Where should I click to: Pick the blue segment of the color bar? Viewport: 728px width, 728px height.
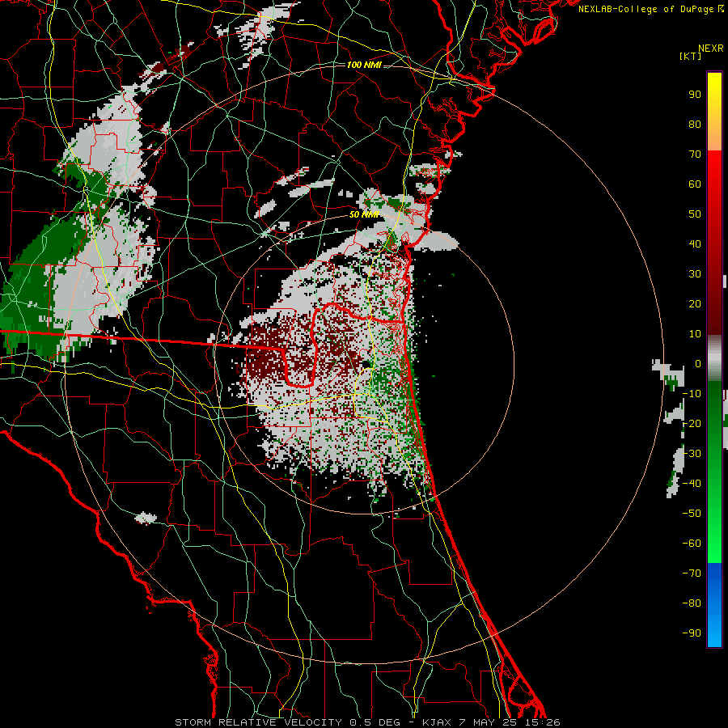pyautogui.click(x=714, y=605)
